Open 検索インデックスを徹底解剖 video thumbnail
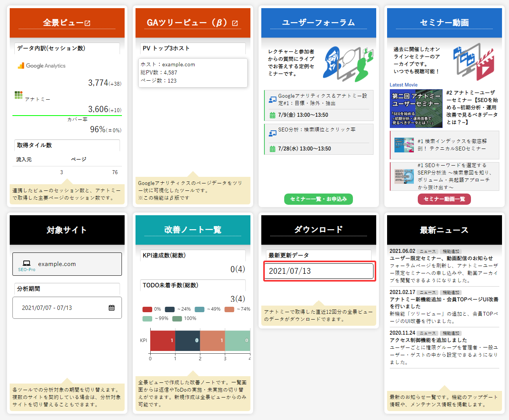509x420 pixels. click(404, 145)
